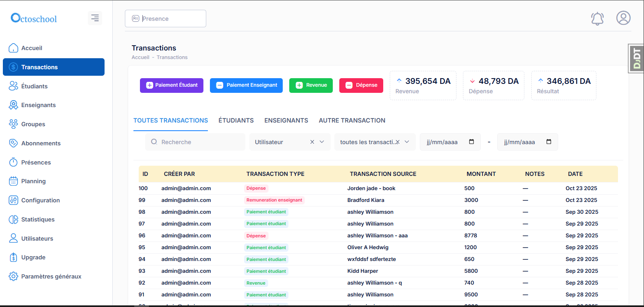Click the Upgrade icon in sidebar
This screenshot has height=307, width=644.
[13, 257]
